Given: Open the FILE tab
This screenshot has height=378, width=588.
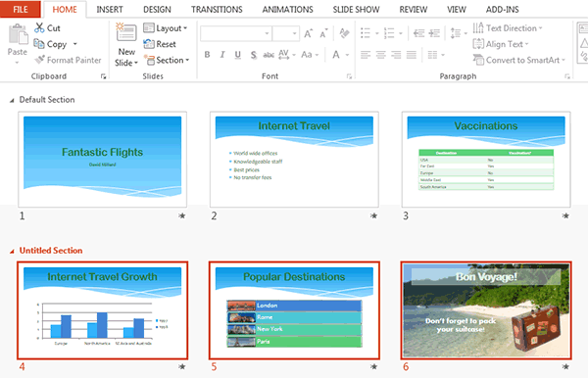Looking at the screenshot, I should point(21,9).
